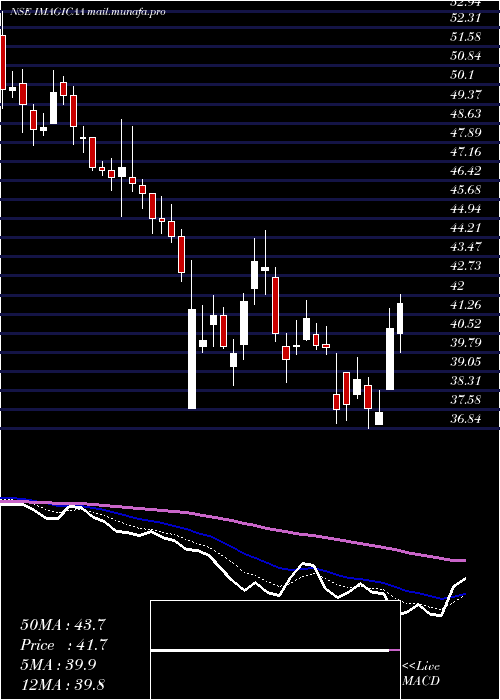The image size is (500, 700).
Task: Select the 50.1 price axis label
Action: point(462,75)
